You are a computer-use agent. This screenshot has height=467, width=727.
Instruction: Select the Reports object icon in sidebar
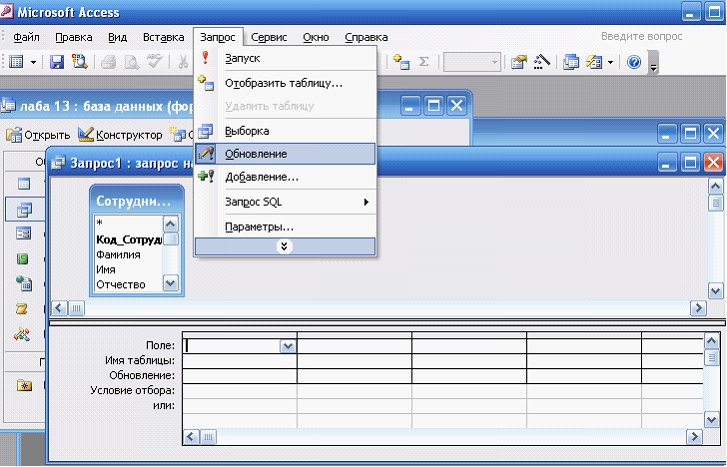[x=23, y=258]
